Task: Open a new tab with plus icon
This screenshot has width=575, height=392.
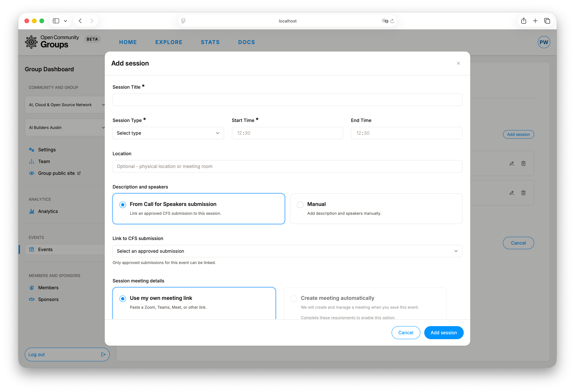Action: 535,21
